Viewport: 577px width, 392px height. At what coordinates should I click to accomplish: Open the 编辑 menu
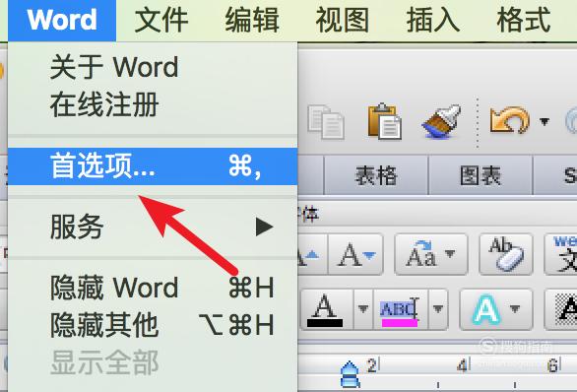tap(252, 21)
